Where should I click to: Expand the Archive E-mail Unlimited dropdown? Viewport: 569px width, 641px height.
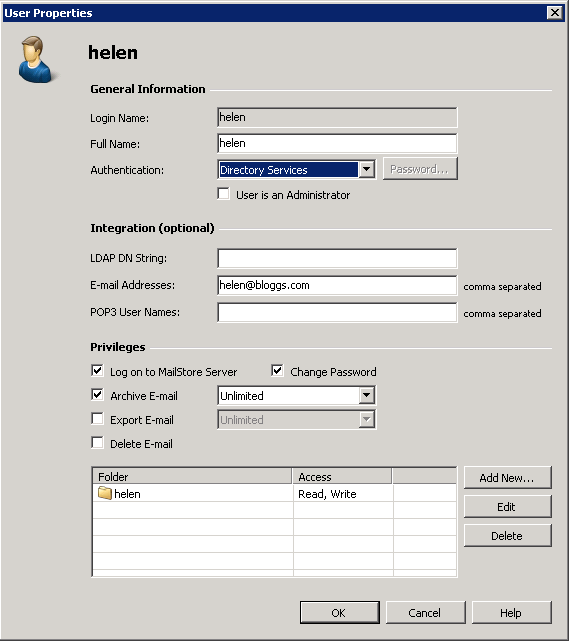click(367, 395)
